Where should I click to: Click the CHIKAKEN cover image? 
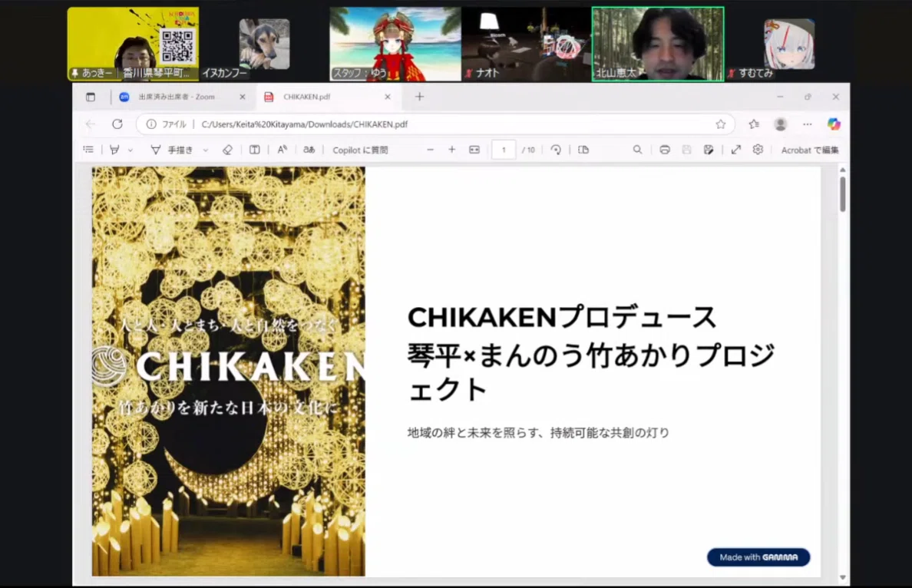click(x=229, y=371)
